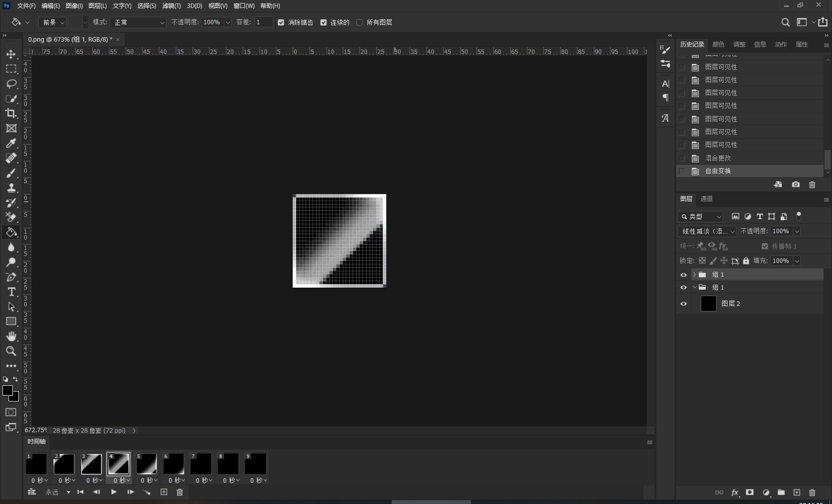Open the 滤镜(T) menu
This screenshot has width=832, height=504.
[x=171, y=6]
